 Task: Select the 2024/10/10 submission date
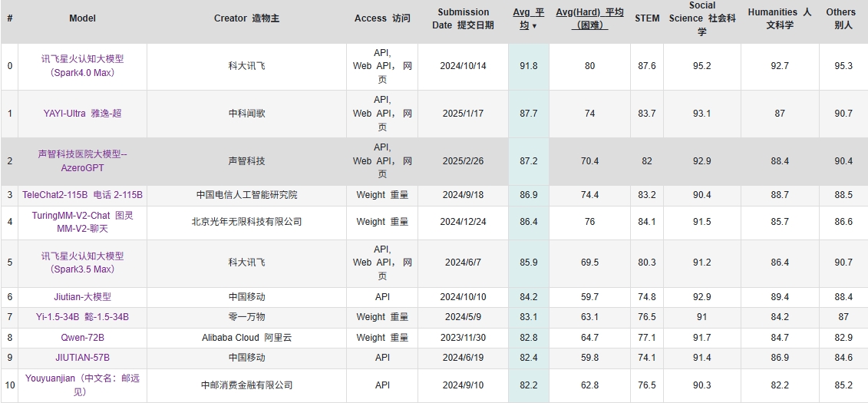pos(464,297)
